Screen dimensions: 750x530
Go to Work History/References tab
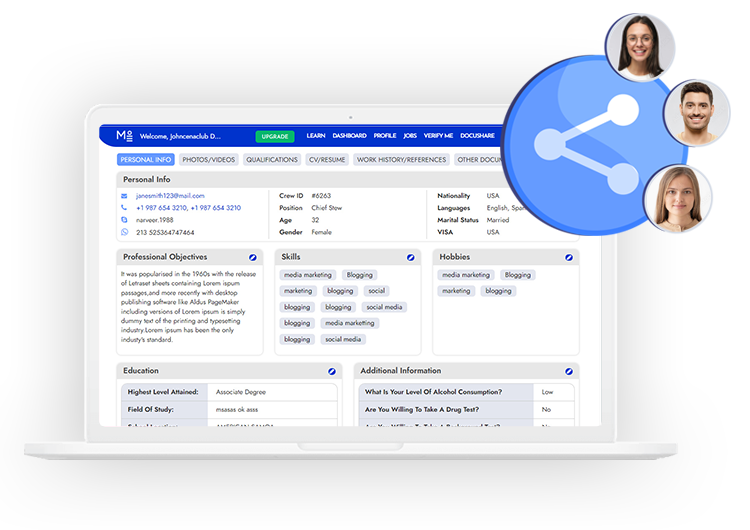[401, 160]
